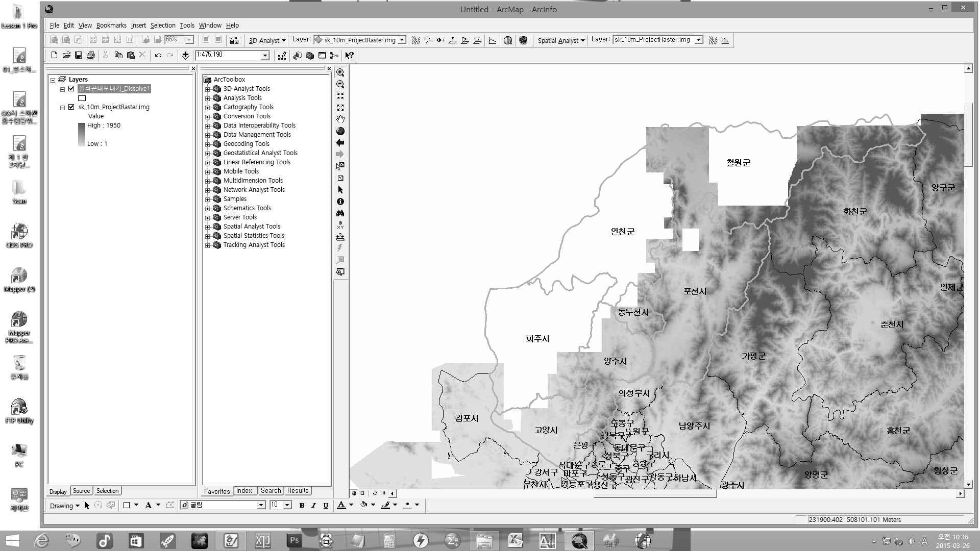This screenshot has width=980, height=551.
Task: Open the map scale dropdown
Action: click(x=265, y=56)
